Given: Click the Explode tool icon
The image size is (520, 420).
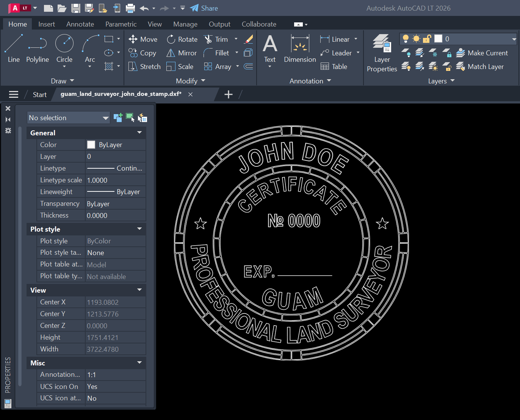Looking at the screenshot, I should click(248, 53).
